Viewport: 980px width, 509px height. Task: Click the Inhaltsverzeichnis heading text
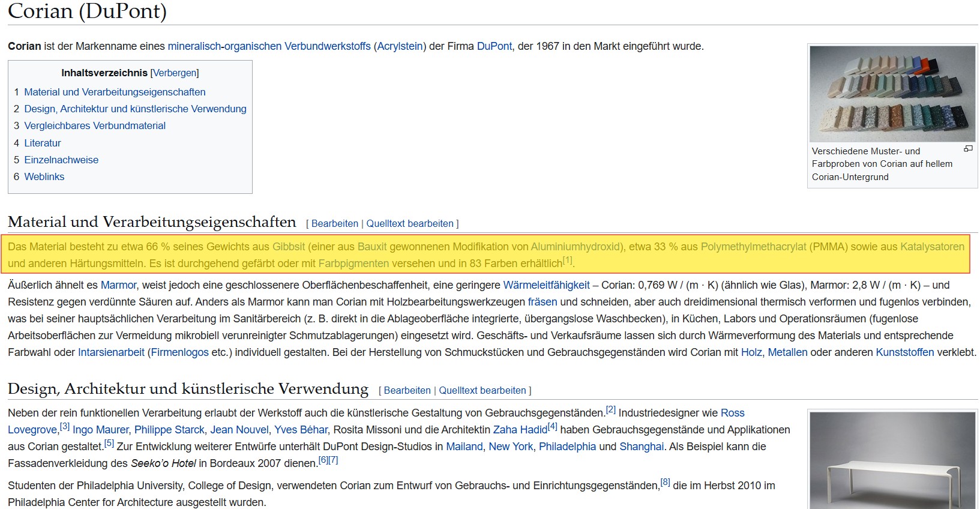click(x=104, y=73)
